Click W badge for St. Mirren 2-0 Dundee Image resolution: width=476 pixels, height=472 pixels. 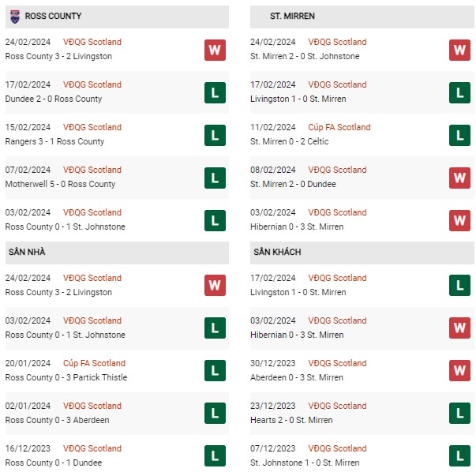coord(459,178)
